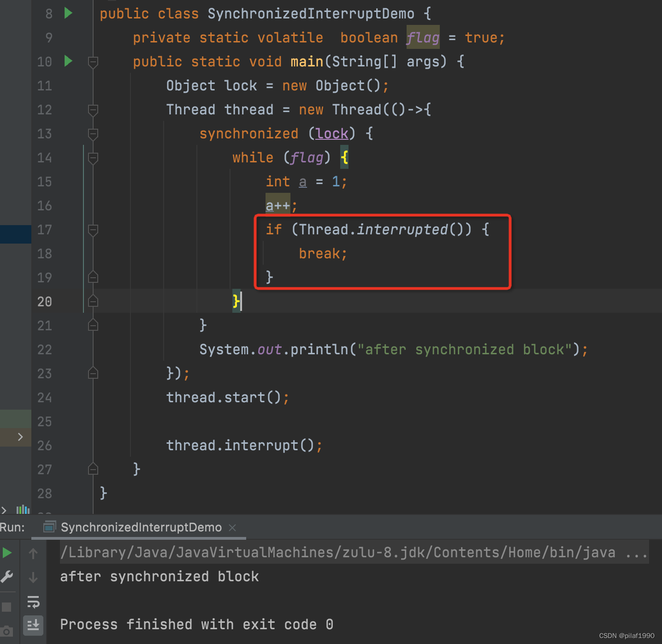The width and height of the screenshot is (662, 644).
Task: Run the main method using its gutter run icon
Action: tap(68, 61)
